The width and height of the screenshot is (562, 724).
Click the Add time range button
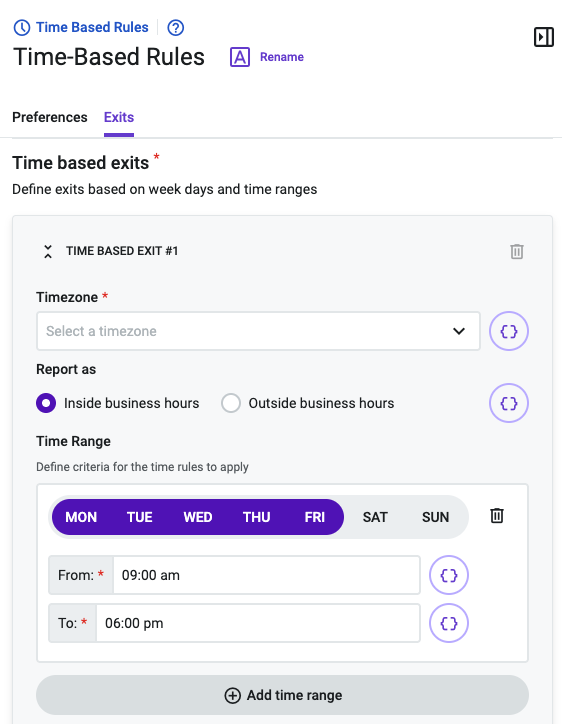pyautogui.click(x=282, y=695)
